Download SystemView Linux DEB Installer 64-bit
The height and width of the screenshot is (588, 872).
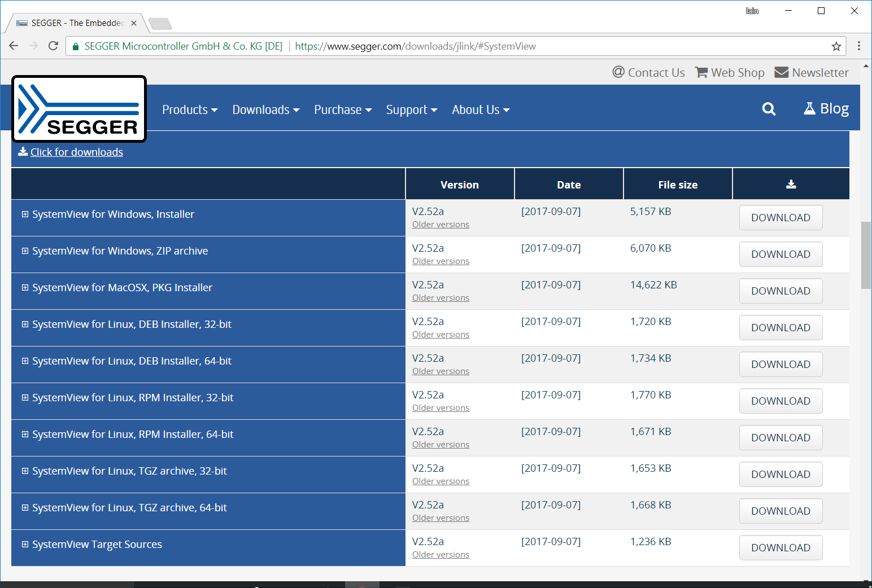[x=781, y=364]
